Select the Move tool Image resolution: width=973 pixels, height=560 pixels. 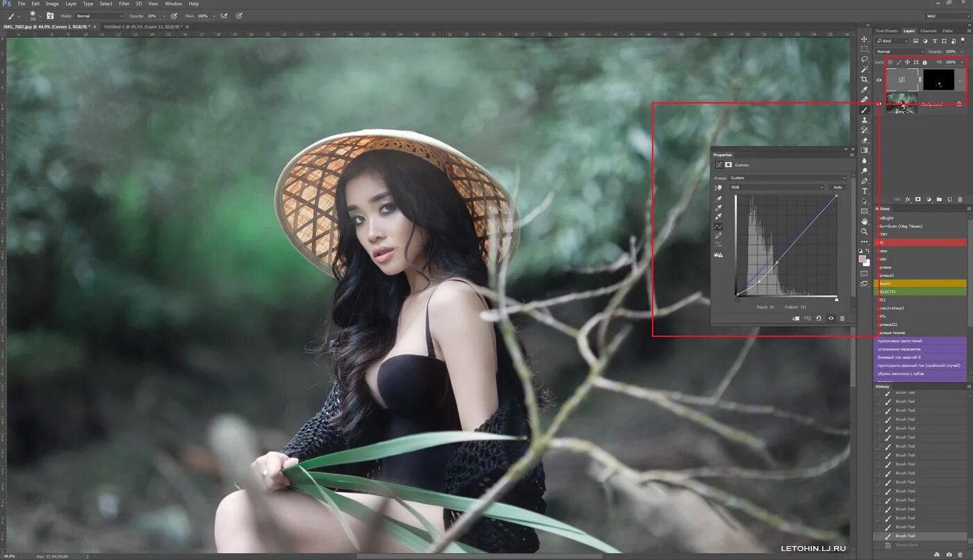[x=864, y=39]
